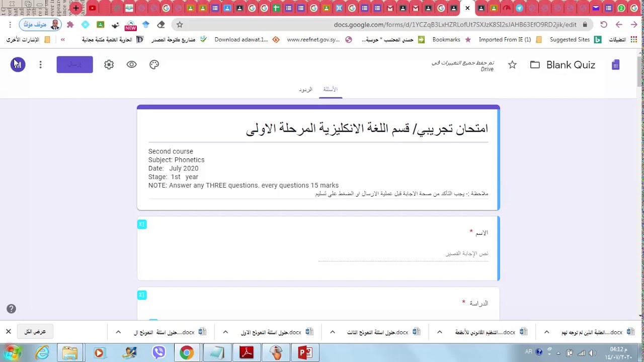This screenshot has height=362, width=644.
Task: Open the download named النموذج الثالث docx
Action: click(x=382, y=332)
